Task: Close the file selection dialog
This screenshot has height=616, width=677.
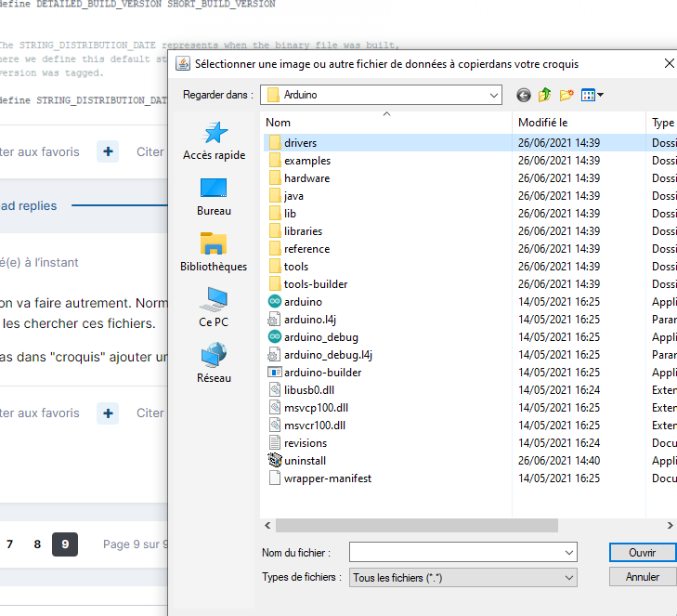Action: (669, 63)
